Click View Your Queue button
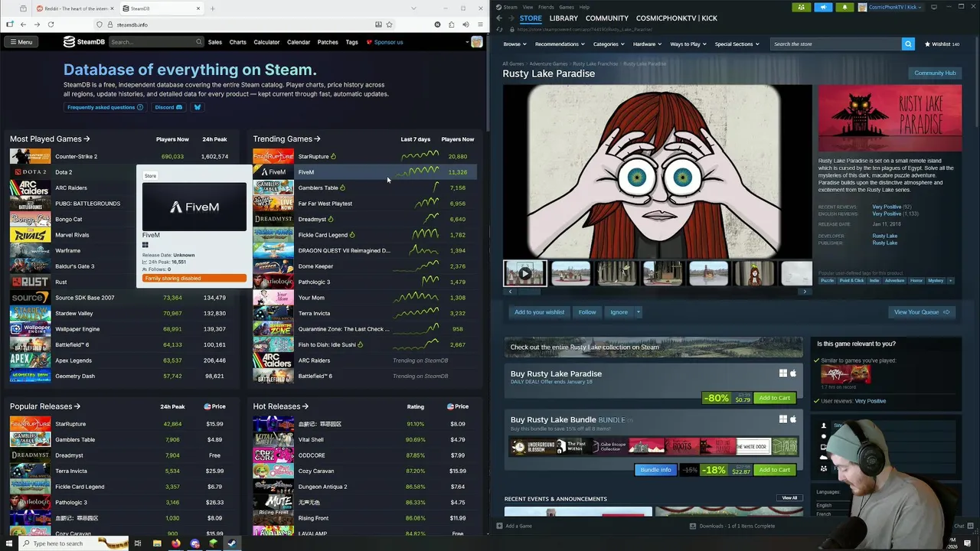Viewport: 980px width, 551px height. pos(921,312)
